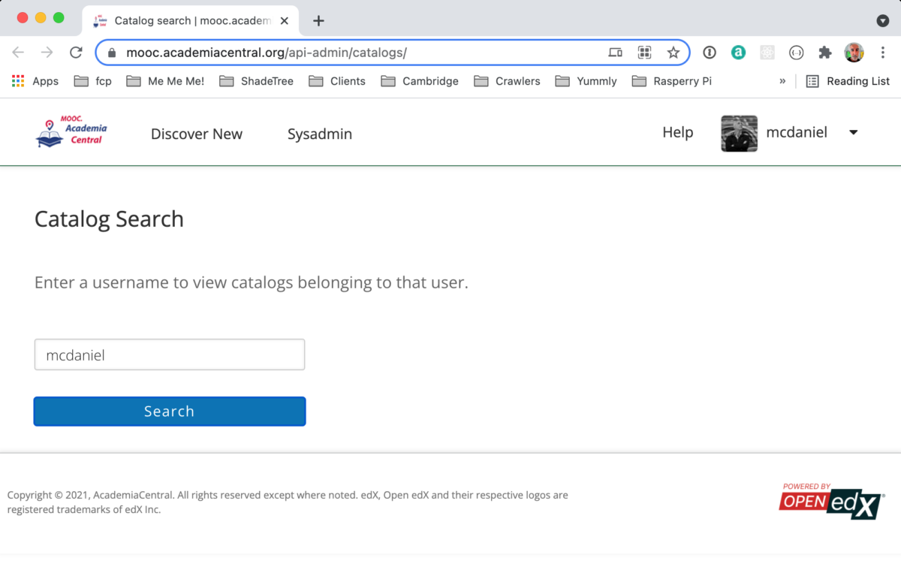This screenshot has width=901, height=588.
Task: Click the teal Amazon Assistant icon
Action: (738, 52)
